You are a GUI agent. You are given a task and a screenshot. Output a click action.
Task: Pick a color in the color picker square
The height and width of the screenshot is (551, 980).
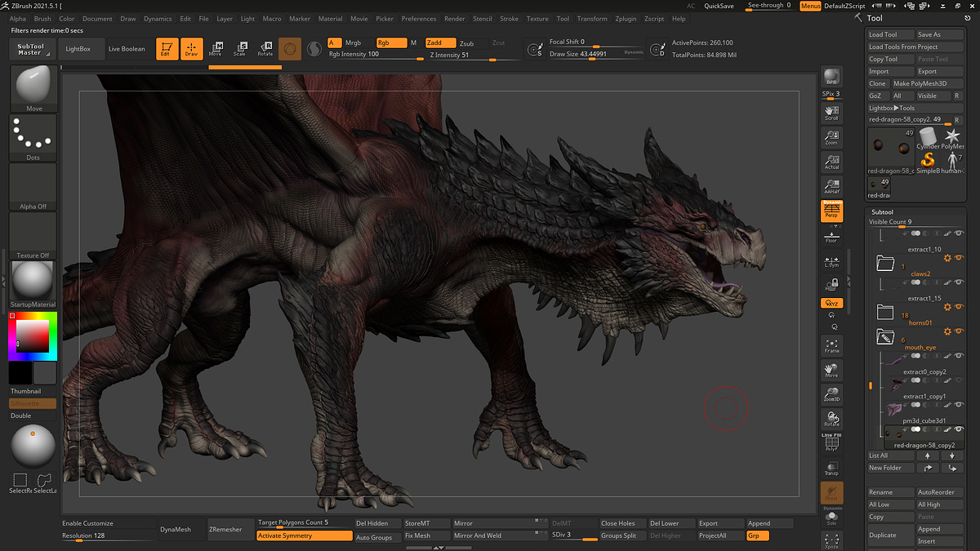click(x=33, y=335)
